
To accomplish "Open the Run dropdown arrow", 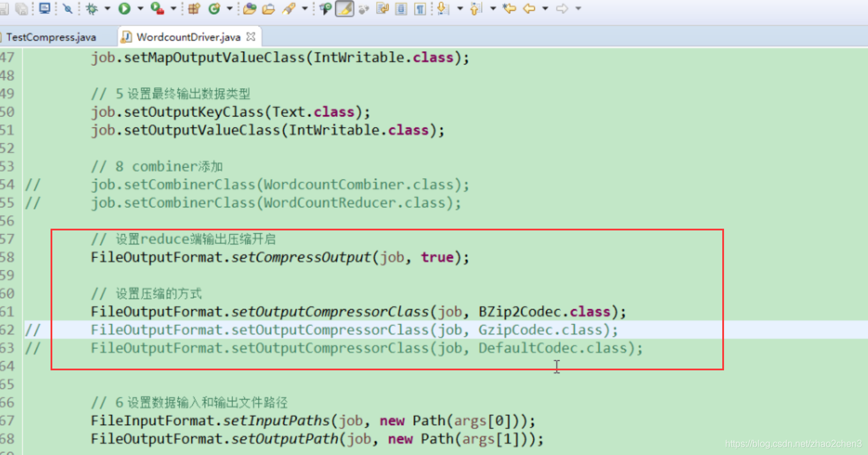I will coord(140,9).
